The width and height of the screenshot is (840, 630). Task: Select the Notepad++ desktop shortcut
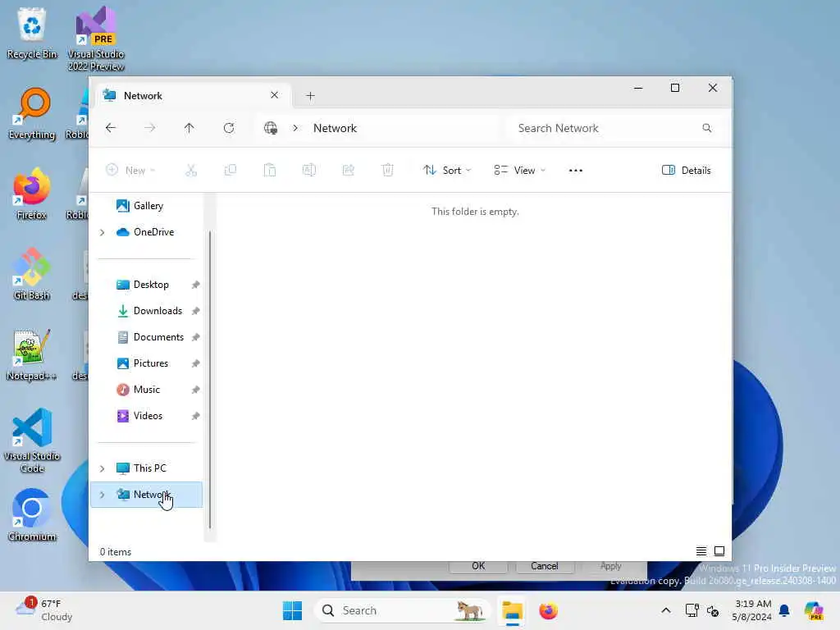(x=32, y=354)
